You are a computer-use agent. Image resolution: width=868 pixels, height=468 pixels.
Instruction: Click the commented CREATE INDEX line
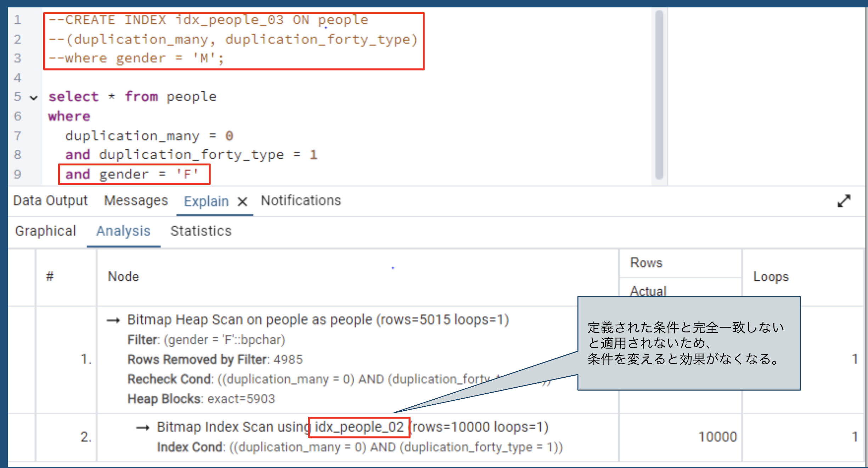click(x=208, y=20)
